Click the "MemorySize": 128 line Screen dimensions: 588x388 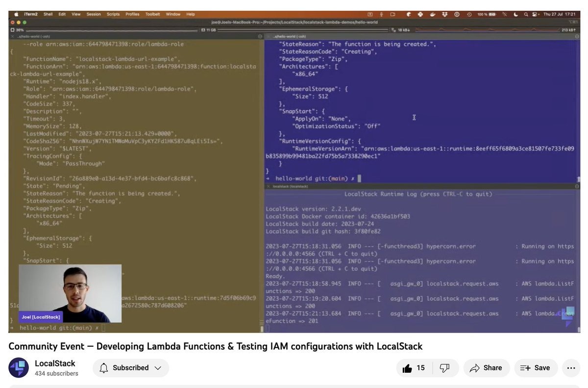[53, 126]
